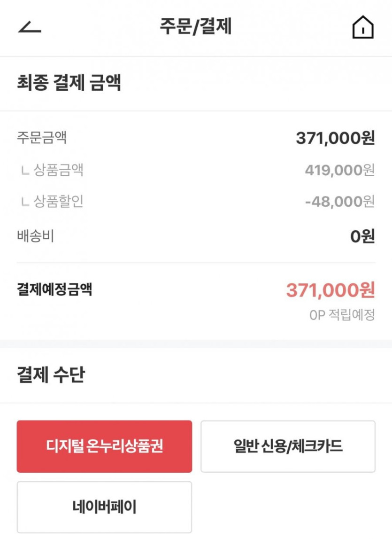Click the 최종 결제 금액 section heading
This screenshot has width=392, height=539.
69,83
